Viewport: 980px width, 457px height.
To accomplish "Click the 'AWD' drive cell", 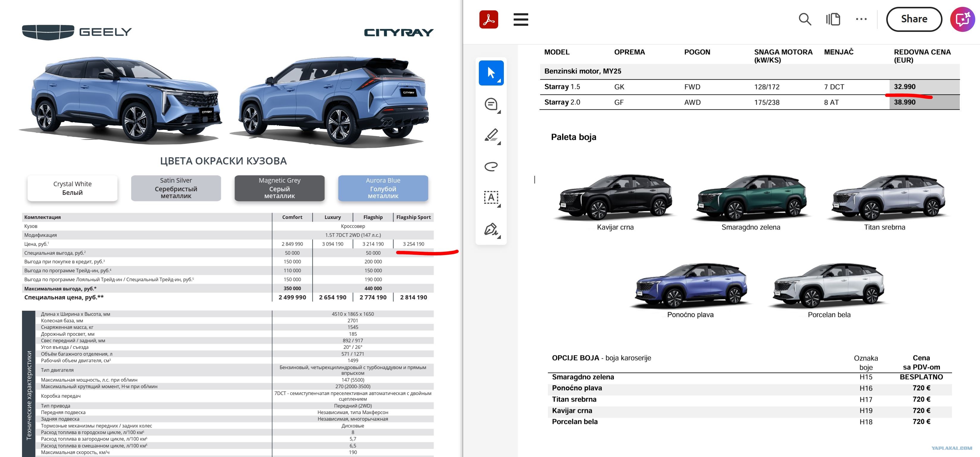I will (692, 102).
